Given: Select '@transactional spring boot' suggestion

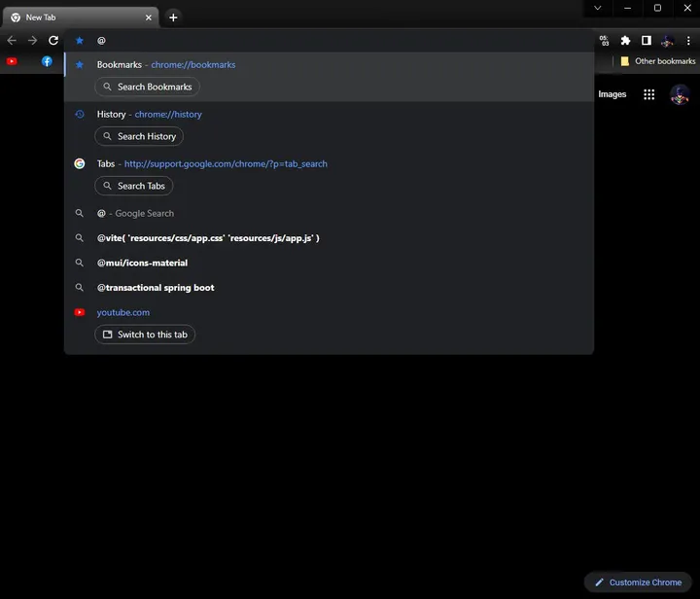Looking at the screenshot, I should 156,288.
